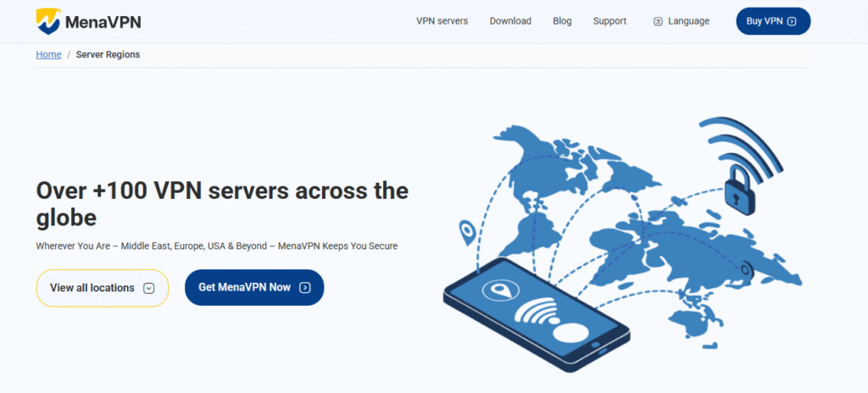Click the Buy VPN button
This screenshot has width=868, height=393.
pos(773,21)
